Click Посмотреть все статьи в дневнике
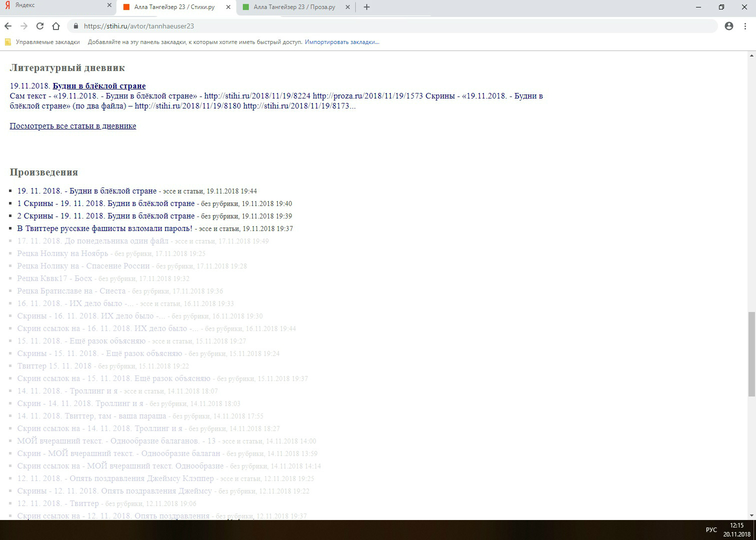756x540 pixels. (x=73, y=126)
